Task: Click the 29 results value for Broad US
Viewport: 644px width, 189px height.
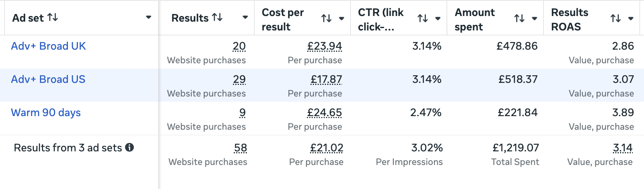Action: point(239,79)
